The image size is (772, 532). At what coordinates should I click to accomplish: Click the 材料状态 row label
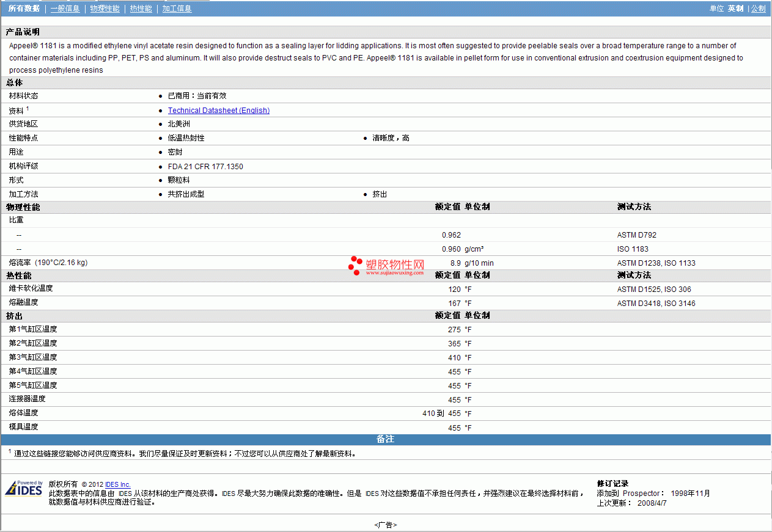point(23,96)
